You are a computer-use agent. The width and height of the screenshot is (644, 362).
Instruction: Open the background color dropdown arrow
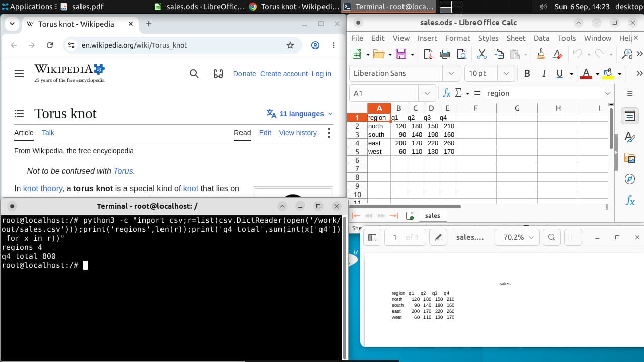(x=619, y=74)
